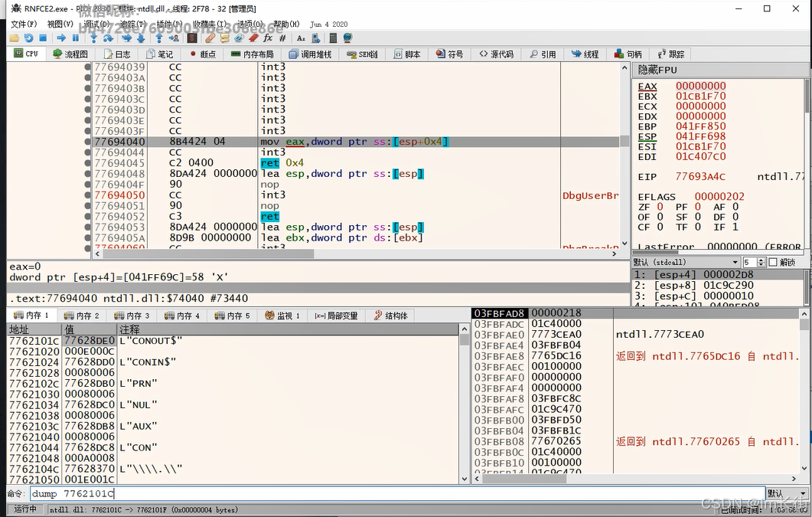The height and width of the screenshot is (517, 812).
Task: Open the 文件(F) menu
Action: coord(24,24)
